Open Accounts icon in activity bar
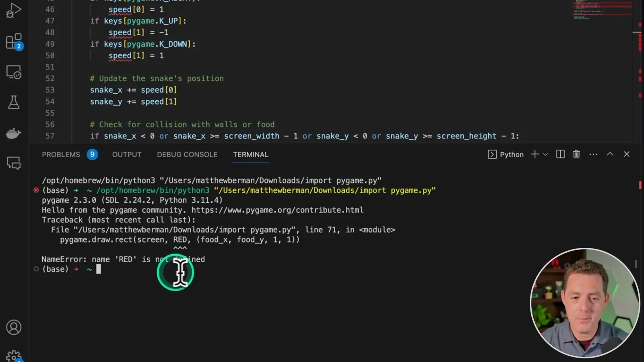The image size is (644, 362). [14, 327]
